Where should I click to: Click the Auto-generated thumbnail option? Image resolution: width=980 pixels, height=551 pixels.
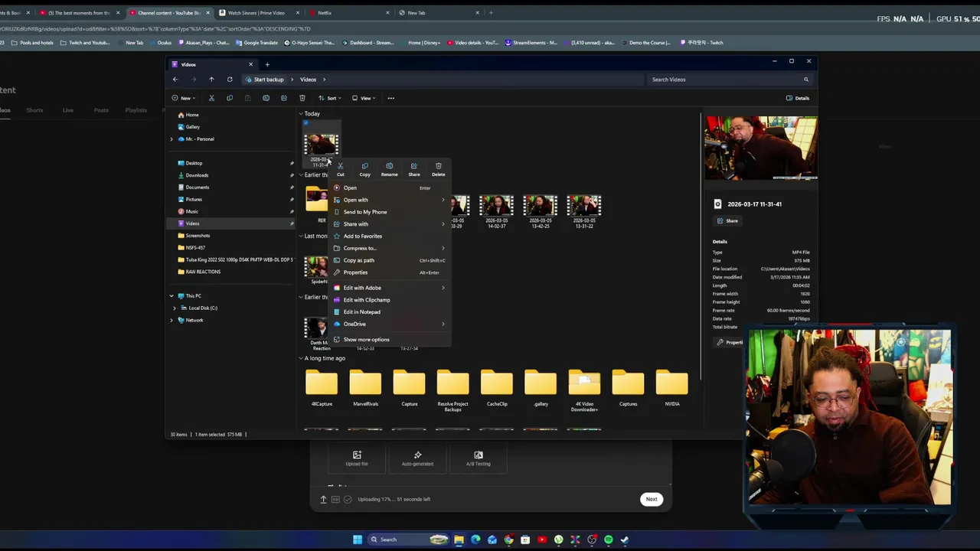417,458
